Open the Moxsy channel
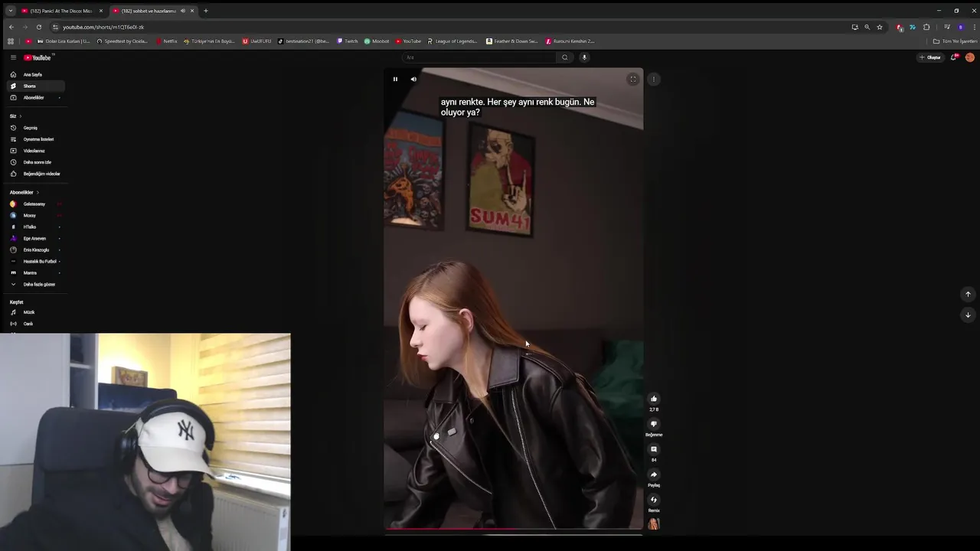The width and height of the screenshot is (980, 551). click(x=35, y=216)
